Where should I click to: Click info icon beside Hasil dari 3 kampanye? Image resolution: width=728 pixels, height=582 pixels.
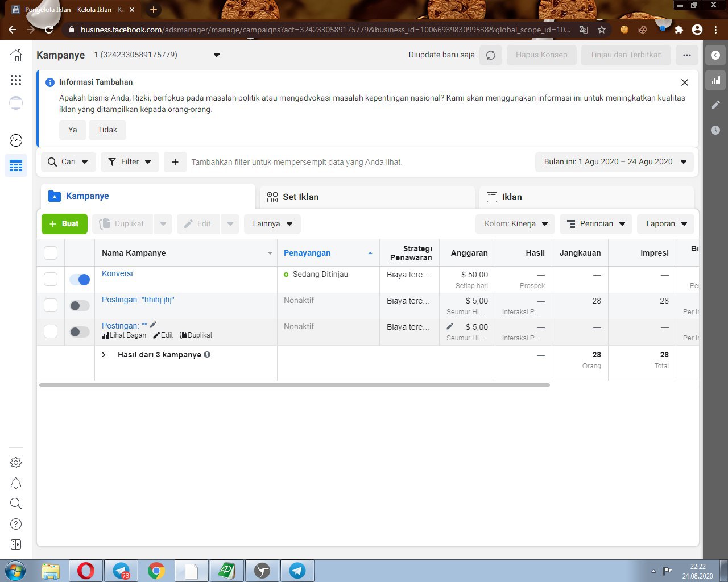pos(207,355)
